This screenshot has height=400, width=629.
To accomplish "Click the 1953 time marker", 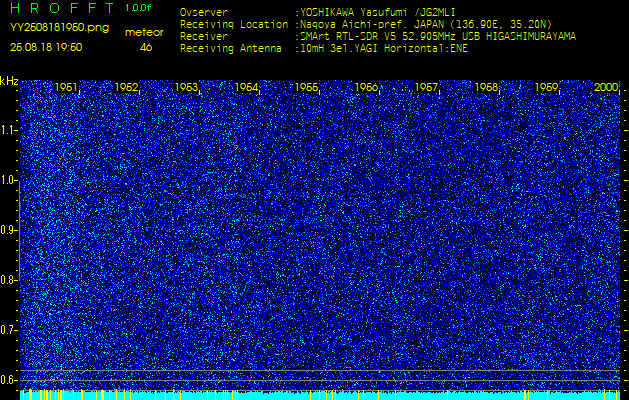I will point(186,87).
